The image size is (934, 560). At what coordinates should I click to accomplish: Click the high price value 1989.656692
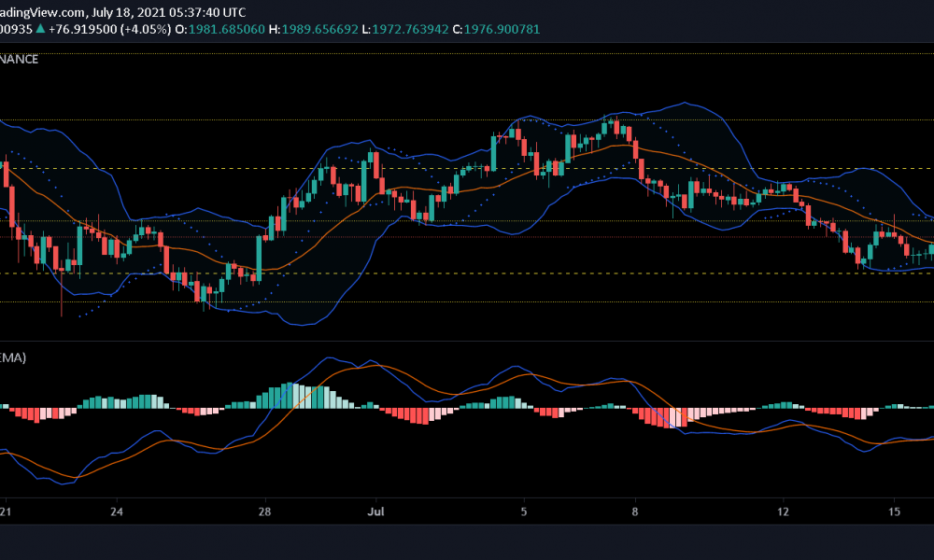[x=319, y=29]
